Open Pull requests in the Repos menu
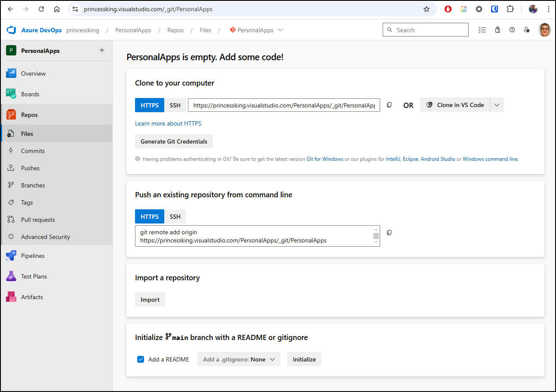This screenshot has height=392, width=556. (56, 220)
